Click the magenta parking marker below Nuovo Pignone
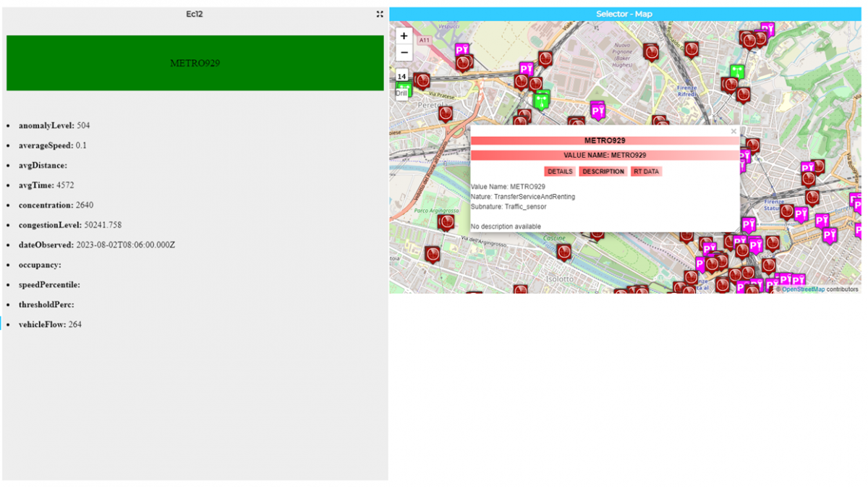Screen dimensions: 868x487 pos(597,110)
